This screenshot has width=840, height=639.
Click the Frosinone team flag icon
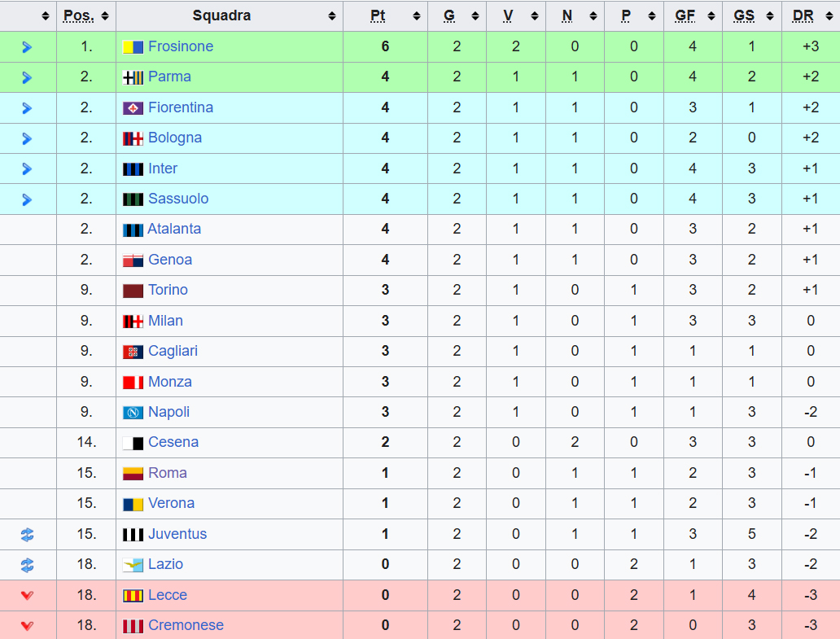pos(133,47)
